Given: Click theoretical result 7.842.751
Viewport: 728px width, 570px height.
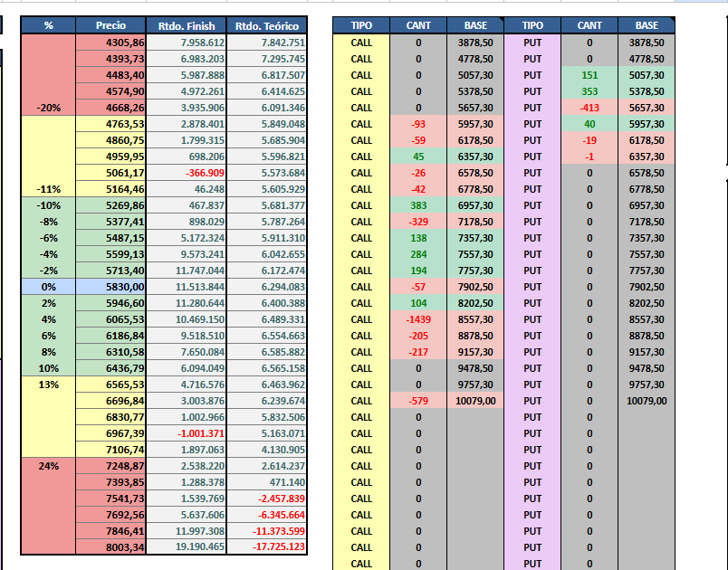Looking at the screenshot, I should click(266, 43).
